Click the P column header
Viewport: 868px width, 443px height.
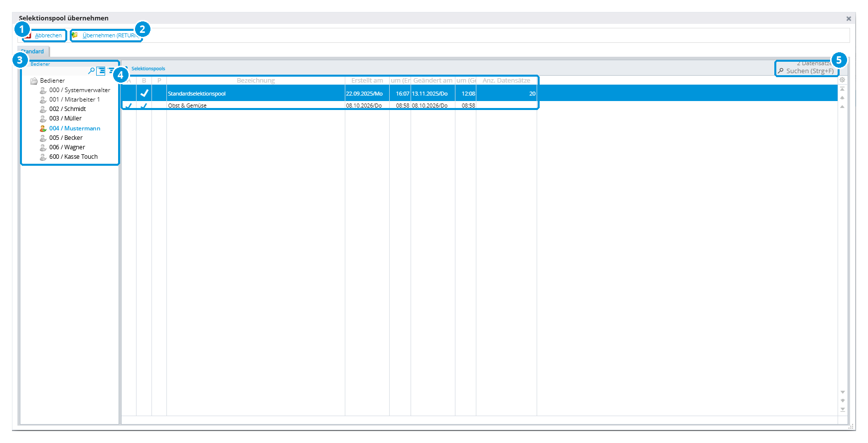pyautogui.click(x=159, y=81)
